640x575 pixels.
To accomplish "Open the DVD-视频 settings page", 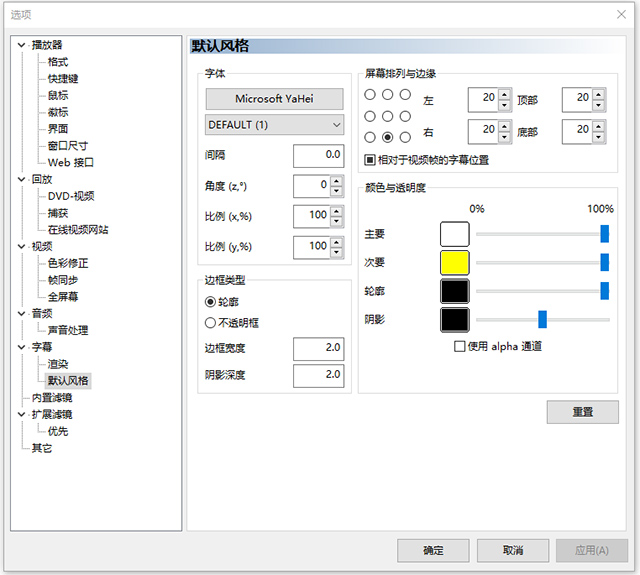I will coord(71,196).
